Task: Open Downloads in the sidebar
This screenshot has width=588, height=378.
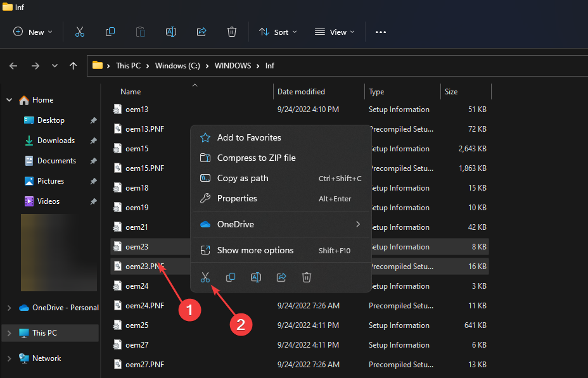Action: tap(56, 141)
